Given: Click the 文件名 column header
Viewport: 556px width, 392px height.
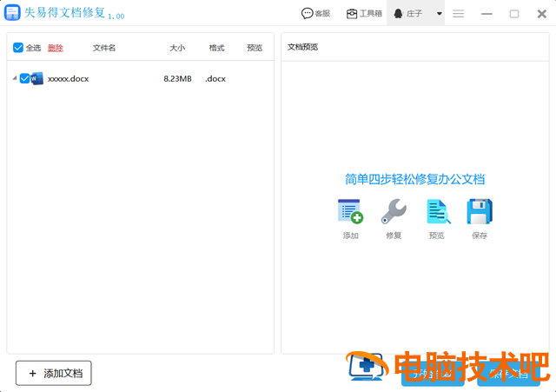Looking at the screenshot, I should [104, 48].
